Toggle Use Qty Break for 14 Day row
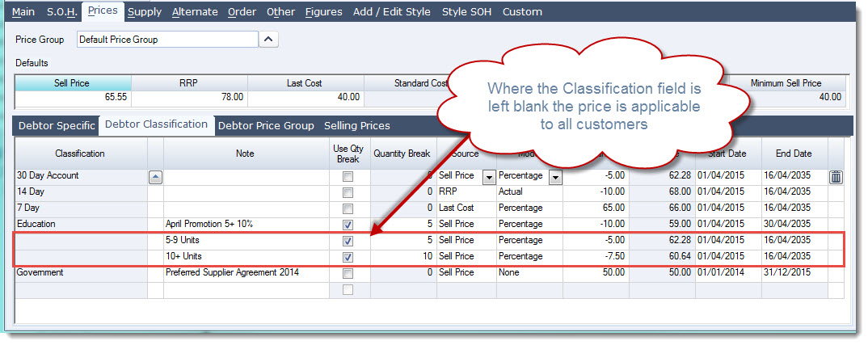 348,193
